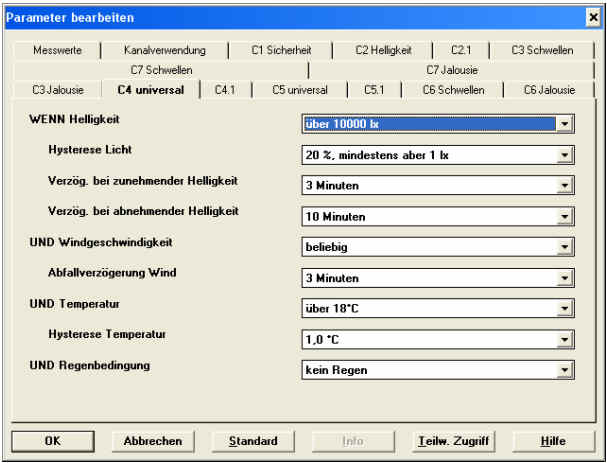Expand Verzög. bei abnehmender Helligkeit dropdown
The width and height of the screenshot is (607, 463).
coord(565,216)
